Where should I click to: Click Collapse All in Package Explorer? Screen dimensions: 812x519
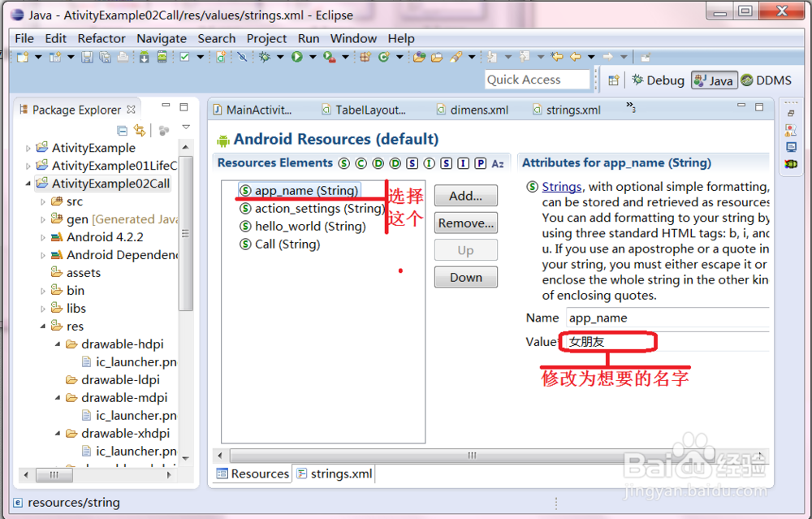123,131
